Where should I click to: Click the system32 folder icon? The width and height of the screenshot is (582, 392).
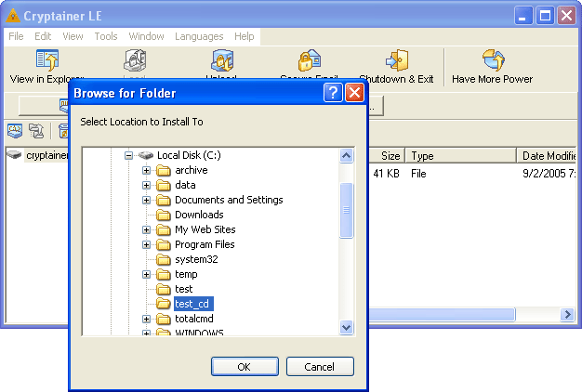pyautogui.click(x=164, y=259)
